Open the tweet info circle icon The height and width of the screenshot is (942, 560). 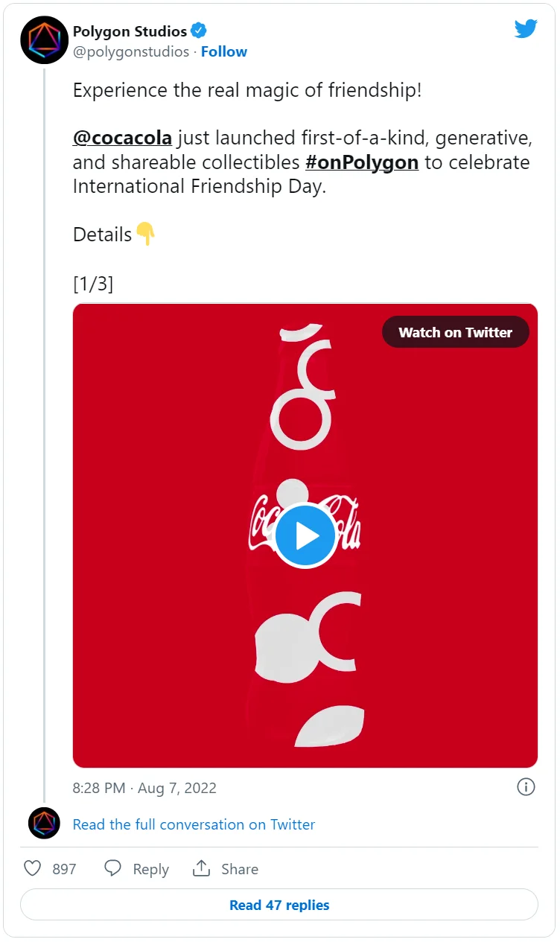pyautogui.click(x=526, y=787)
